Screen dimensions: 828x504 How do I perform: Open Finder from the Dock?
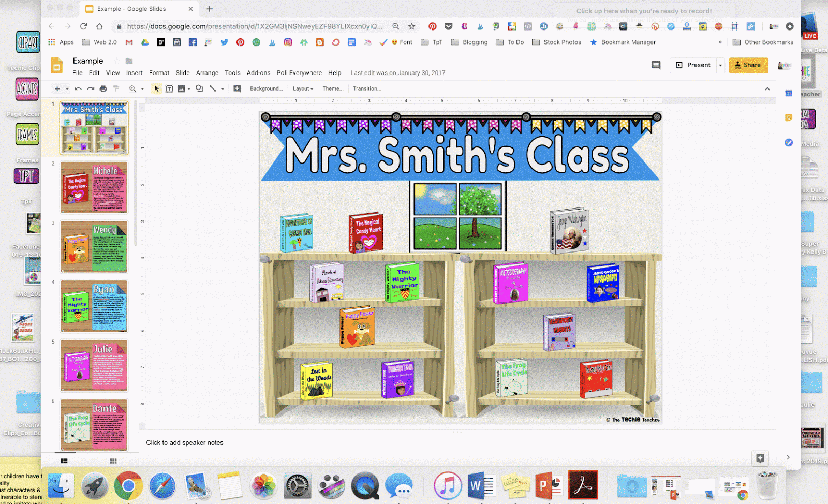(61, 486)
